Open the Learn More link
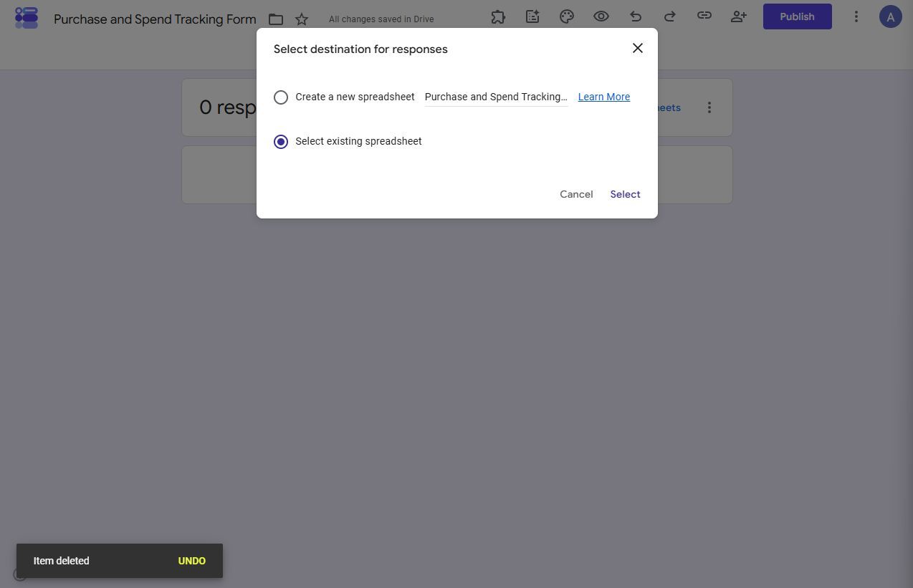The image size is (913, 588). pyautogui.click(x=604, y=97)
